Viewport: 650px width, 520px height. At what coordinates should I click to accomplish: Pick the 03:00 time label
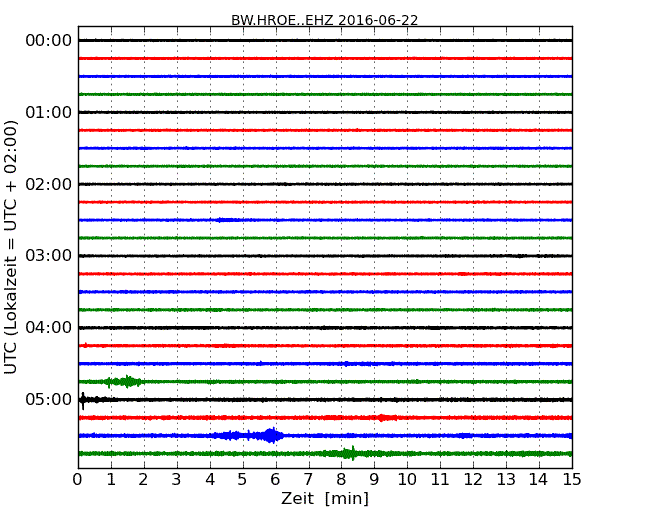[49, 255]
